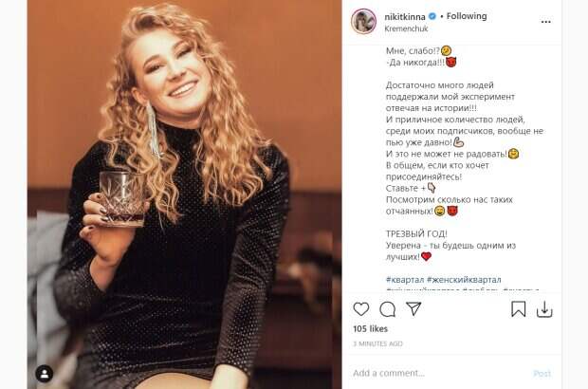The width and height of the screenshot is (588, 389).
Task: Open the three-dot post options menu
Action: tap(546, 22)
